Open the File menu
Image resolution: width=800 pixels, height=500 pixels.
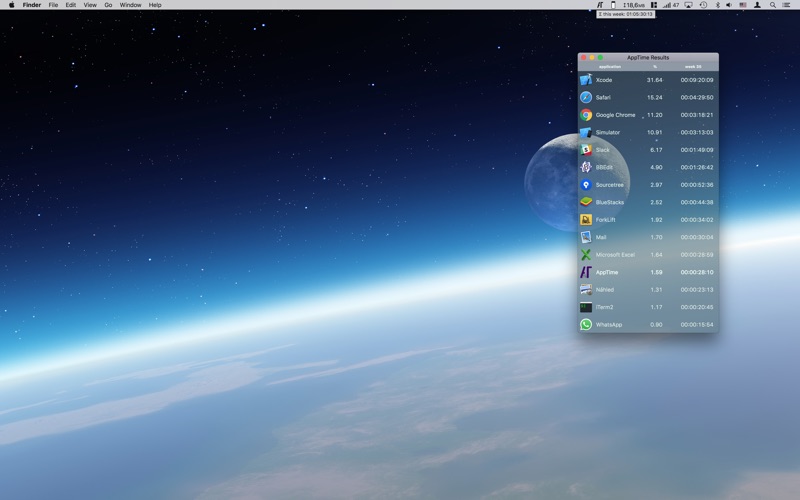click(53, 5)
